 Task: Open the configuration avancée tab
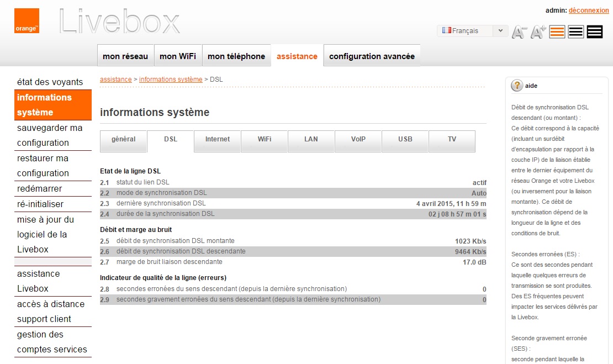[372, 56]
